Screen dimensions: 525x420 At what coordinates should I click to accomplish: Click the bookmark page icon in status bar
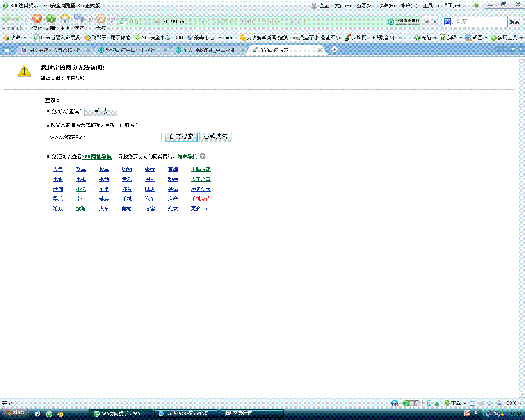429,403
